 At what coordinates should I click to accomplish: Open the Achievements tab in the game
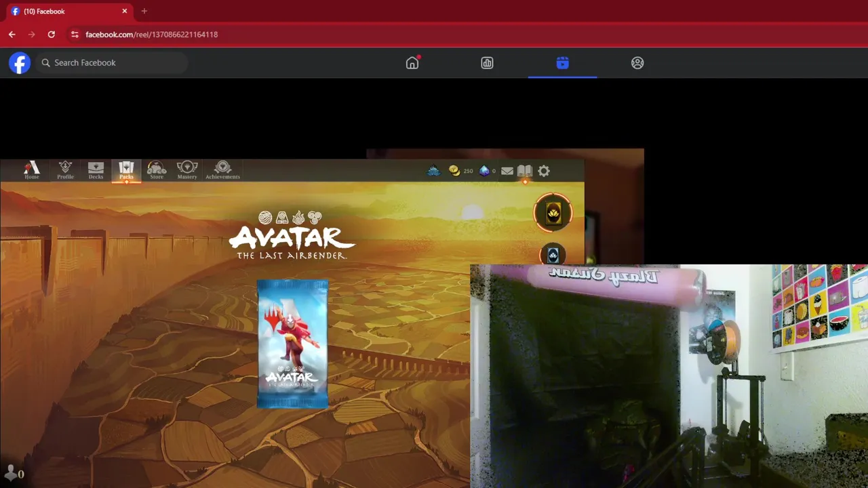(x=222, y=170)
